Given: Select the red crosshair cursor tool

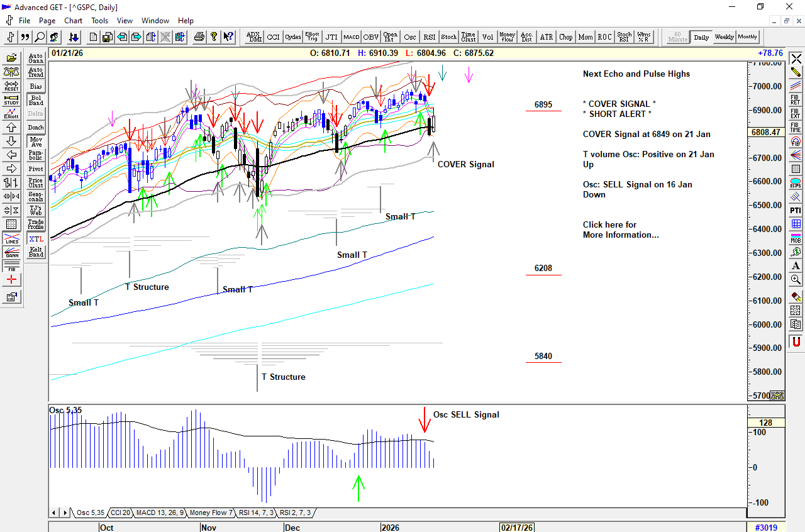Looking at the screenshot, I should click(11, 280).
